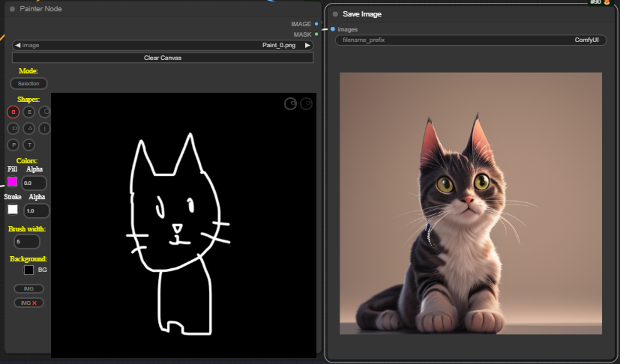Open the white Stroke color swatch
This screenshot has height=364, width=620.
click(x=13, y=209)
